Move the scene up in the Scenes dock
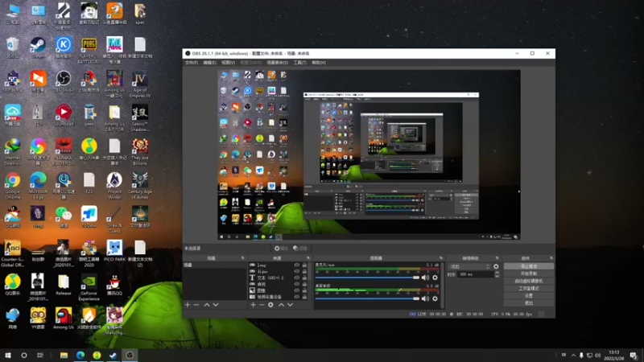644x362 pixels. (207, 305)
